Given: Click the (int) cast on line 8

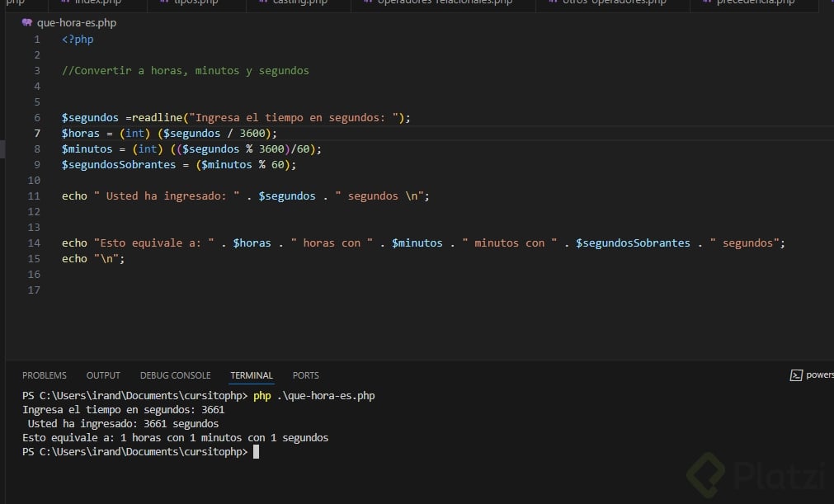Looking at the screenshot, I should pyautogui.click(x=148, y=148).
